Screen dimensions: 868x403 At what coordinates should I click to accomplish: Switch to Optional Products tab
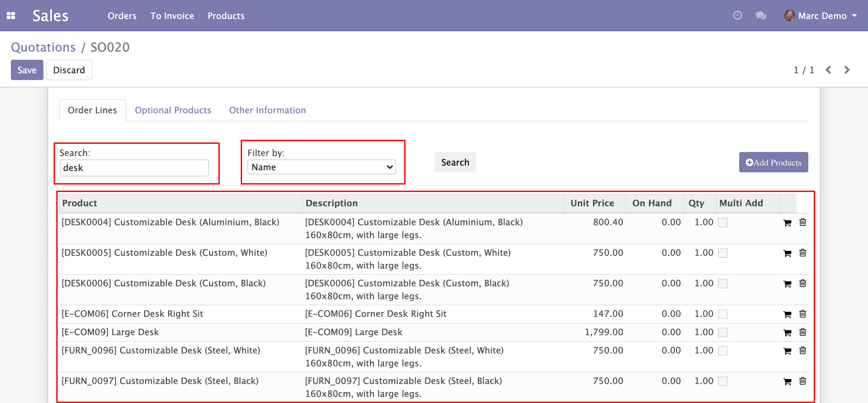pyautogui.click(x=173, y=110)
